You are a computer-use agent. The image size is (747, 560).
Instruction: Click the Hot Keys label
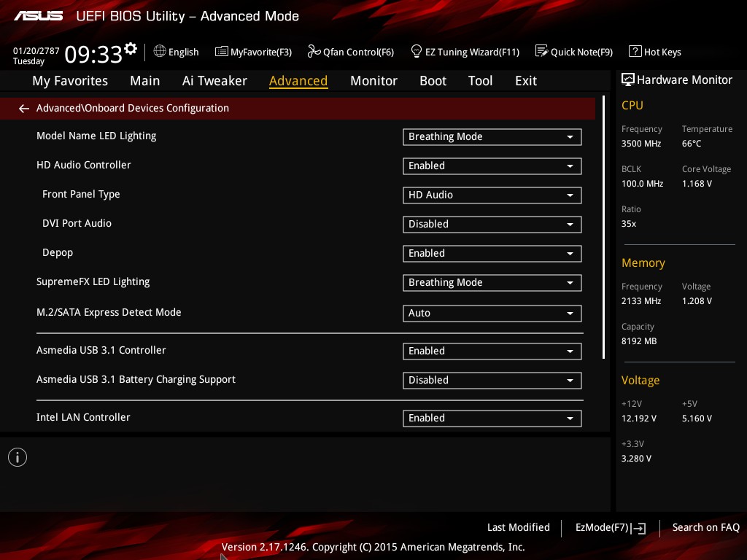pos(662,52)
